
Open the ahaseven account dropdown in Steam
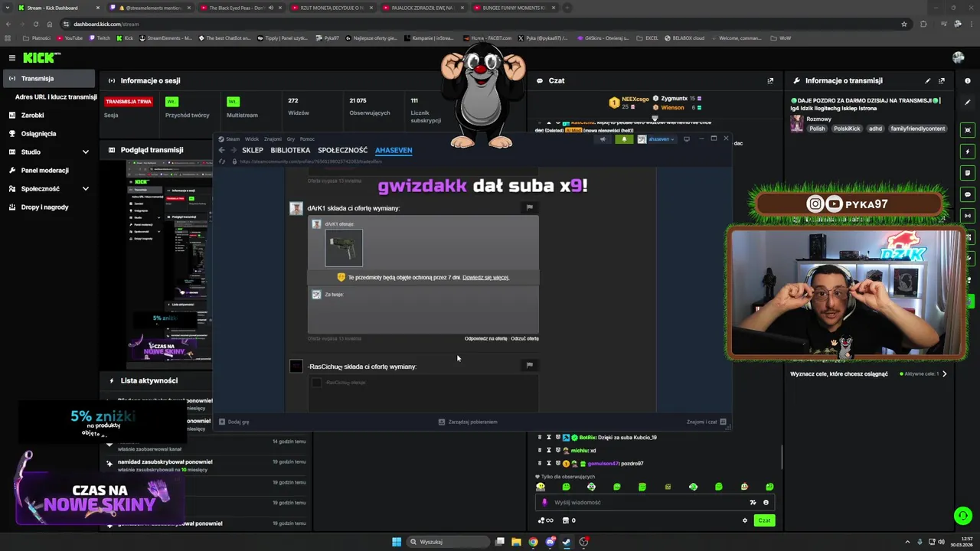[x=657, y=139]
